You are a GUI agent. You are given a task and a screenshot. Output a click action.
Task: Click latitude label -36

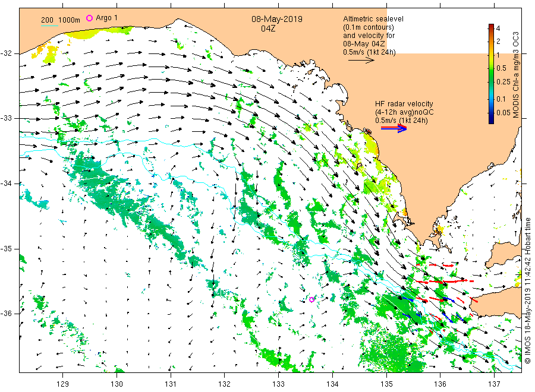[6, 313]
